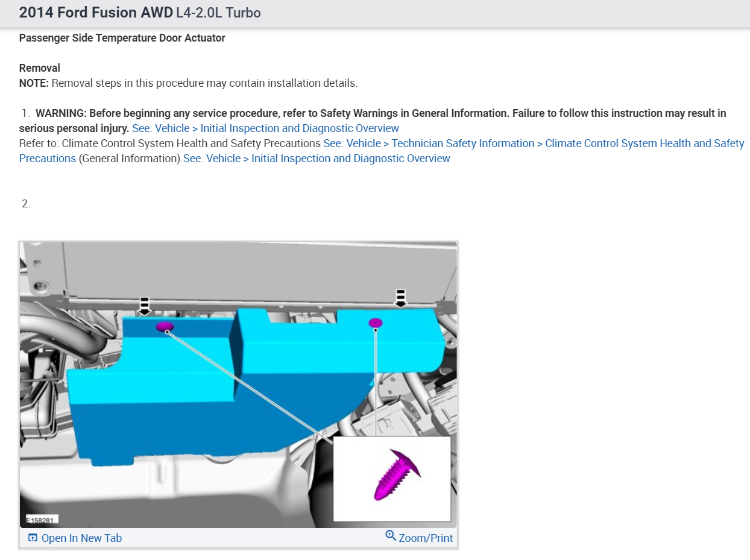750x560 pixels.
Task: Click the Zoom/Print magnifier icon
Action: (x=391, y=535)
